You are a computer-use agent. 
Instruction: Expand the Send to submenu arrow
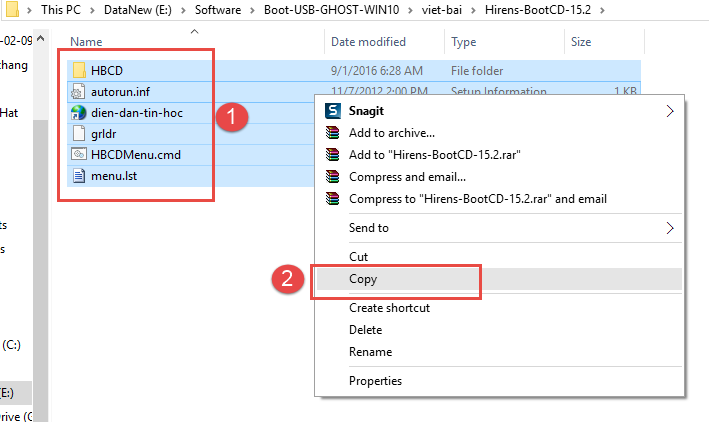[x=669, y=228]
